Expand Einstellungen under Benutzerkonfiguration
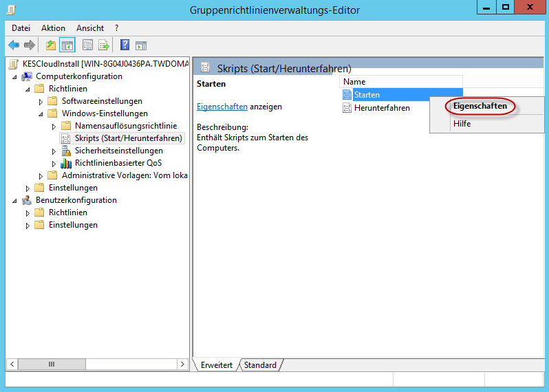Viewport: 549px width, 392px height. [28, 226]
